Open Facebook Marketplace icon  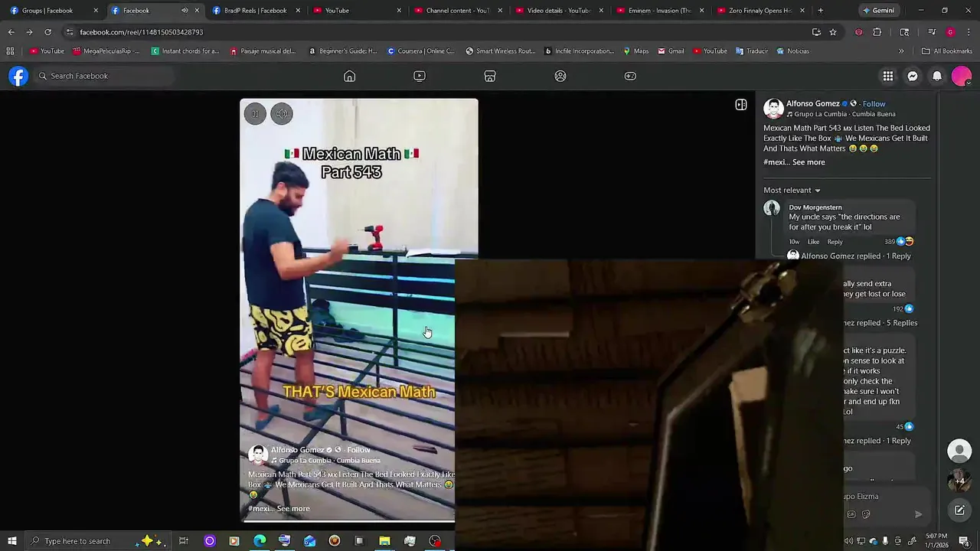pyautogui.click(x=490, y=76)
